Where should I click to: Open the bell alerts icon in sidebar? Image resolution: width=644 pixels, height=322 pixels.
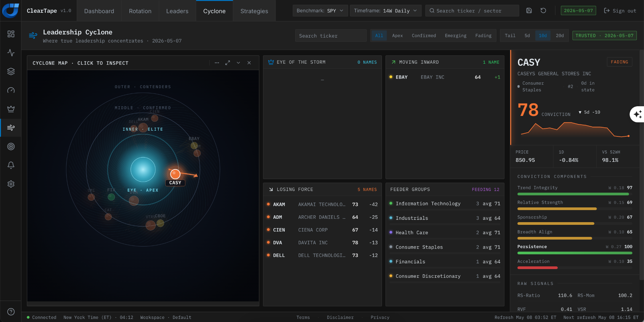pos(11,165)
